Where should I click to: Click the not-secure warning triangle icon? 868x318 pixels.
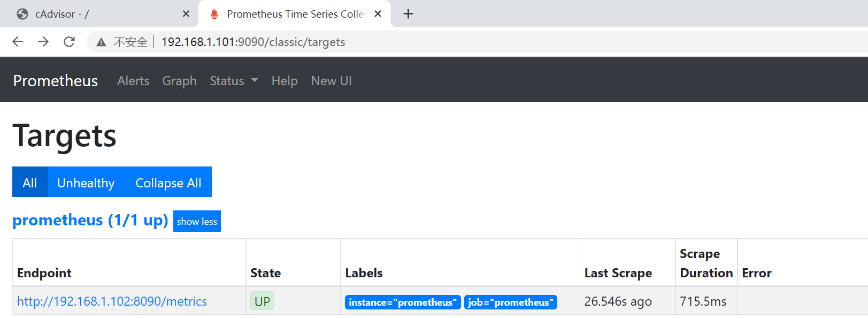101,42
